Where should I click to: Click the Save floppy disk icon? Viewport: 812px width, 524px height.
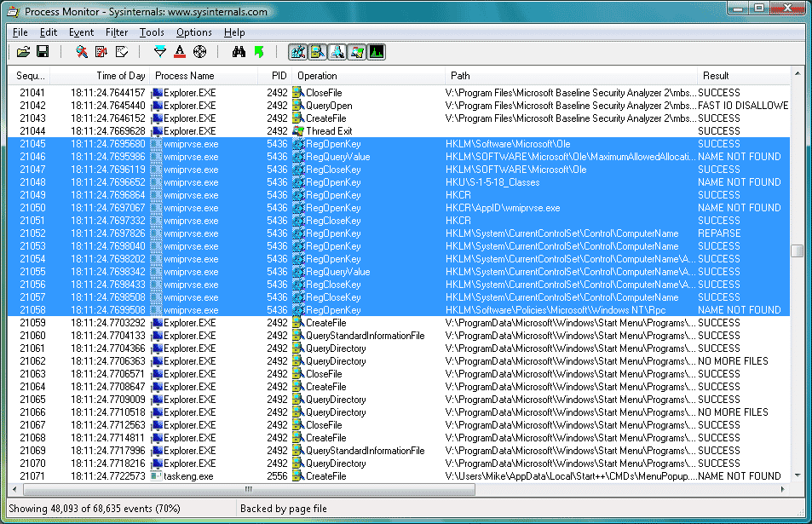(43, 52)
